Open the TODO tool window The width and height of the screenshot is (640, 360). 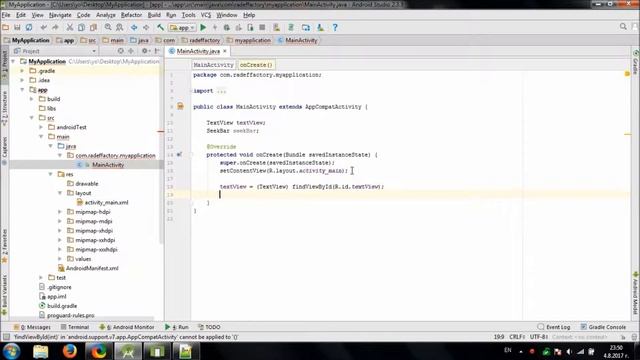[x=209, y=327]
